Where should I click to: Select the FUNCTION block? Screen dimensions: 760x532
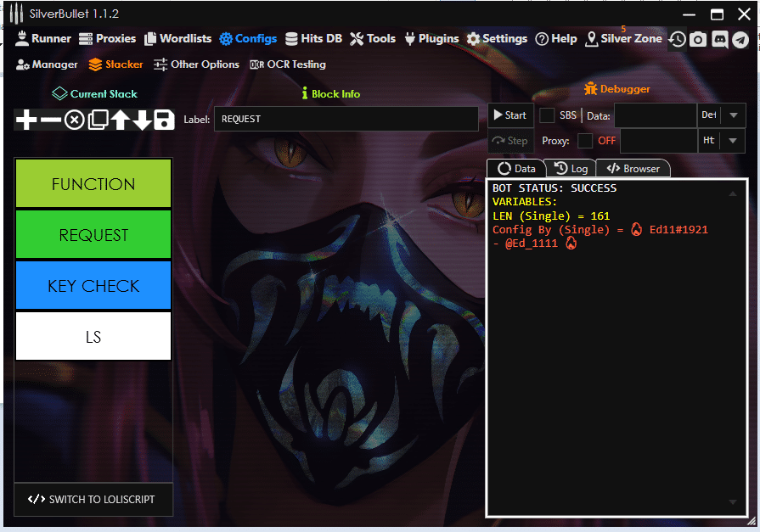93,183
